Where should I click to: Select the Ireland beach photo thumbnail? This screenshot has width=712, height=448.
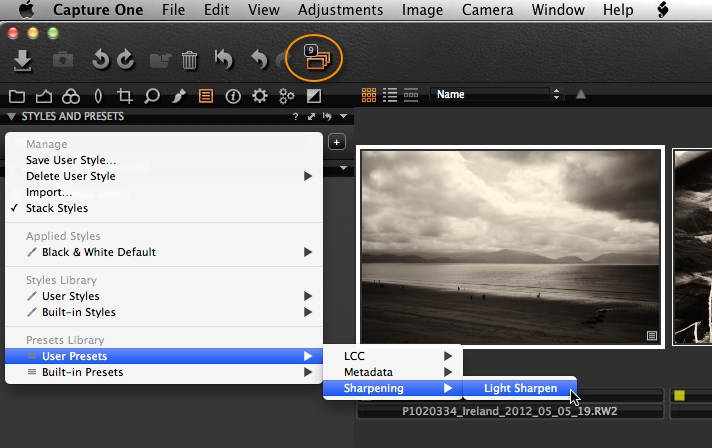click(x=510, y=246)
